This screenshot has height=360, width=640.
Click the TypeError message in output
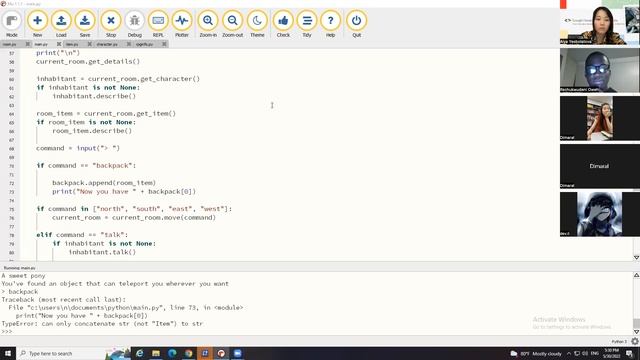(102, 324)
